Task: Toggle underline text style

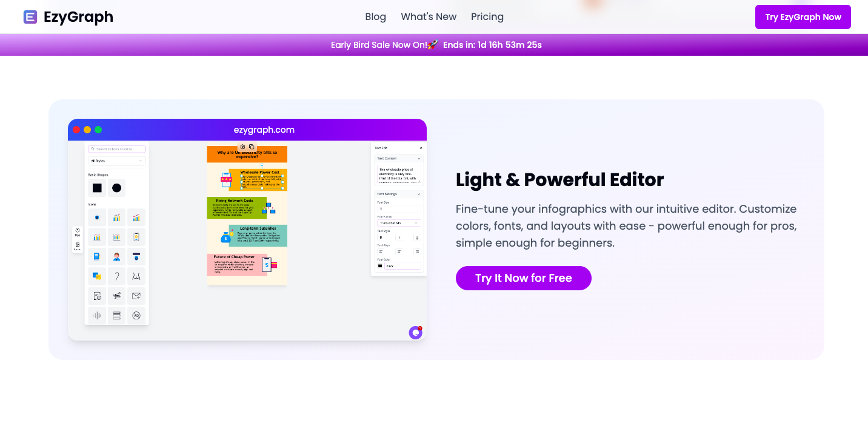Action: point(417,238)
